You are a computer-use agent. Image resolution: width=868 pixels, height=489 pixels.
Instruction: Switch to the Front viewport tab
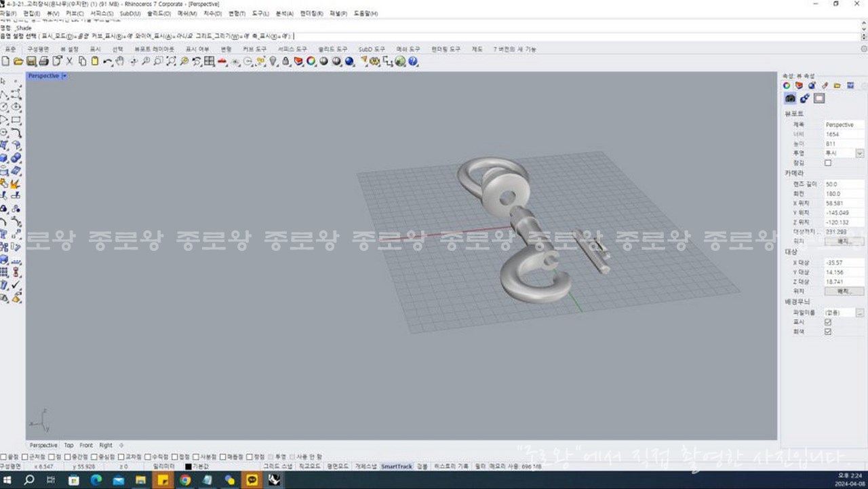[86, 446]
